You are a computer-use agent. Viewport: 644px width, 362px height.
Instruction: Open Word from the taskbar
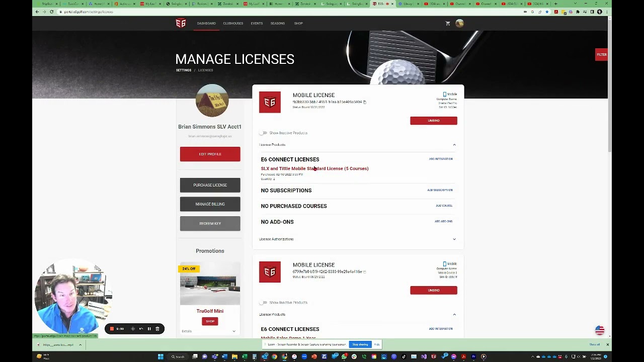pyautogui.click(x=224, y=357)
